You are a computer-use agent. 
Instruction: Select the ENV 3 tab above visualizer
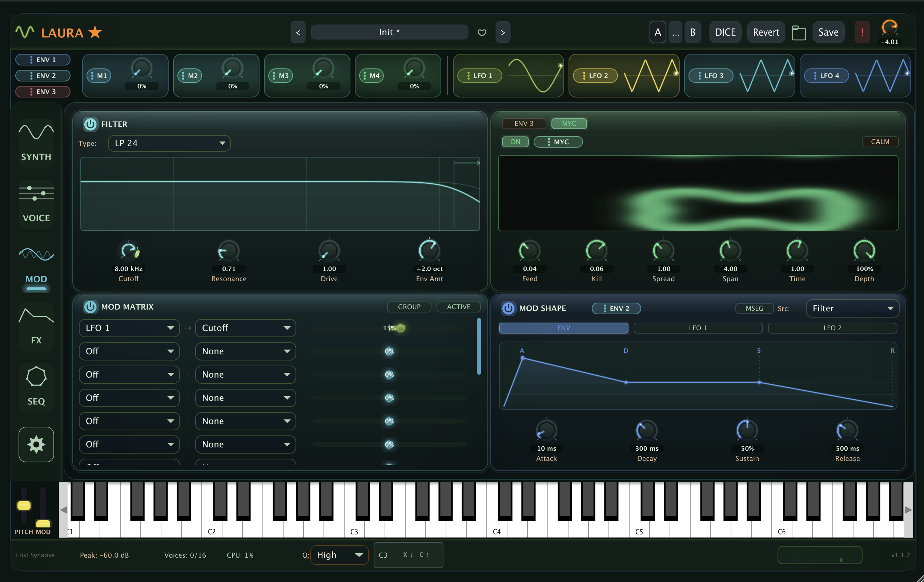[x=523, y=124]
